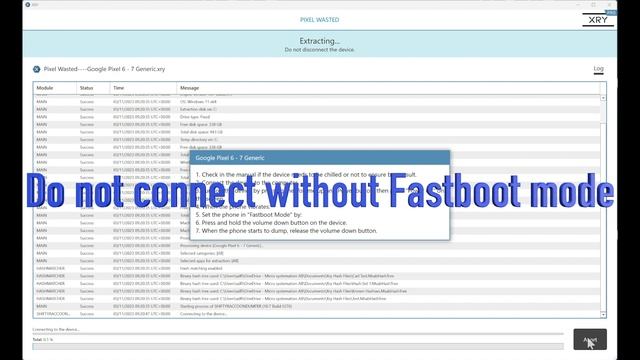This screenshot has height=360, width=640.
Task: Select the 'Extraction disk on: C:' log row
Action: pyautogui.click(x=316, y=109)
